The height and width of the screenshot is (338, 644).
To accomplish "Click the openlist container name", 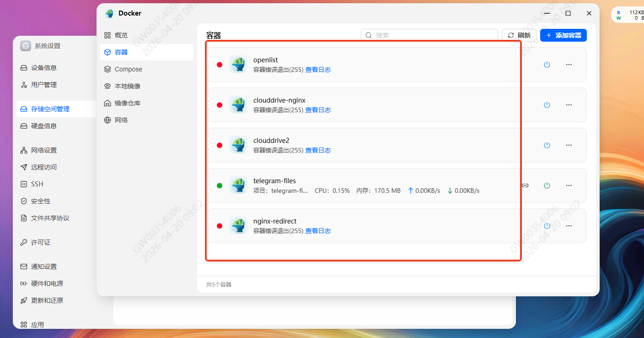I will 266,60.
